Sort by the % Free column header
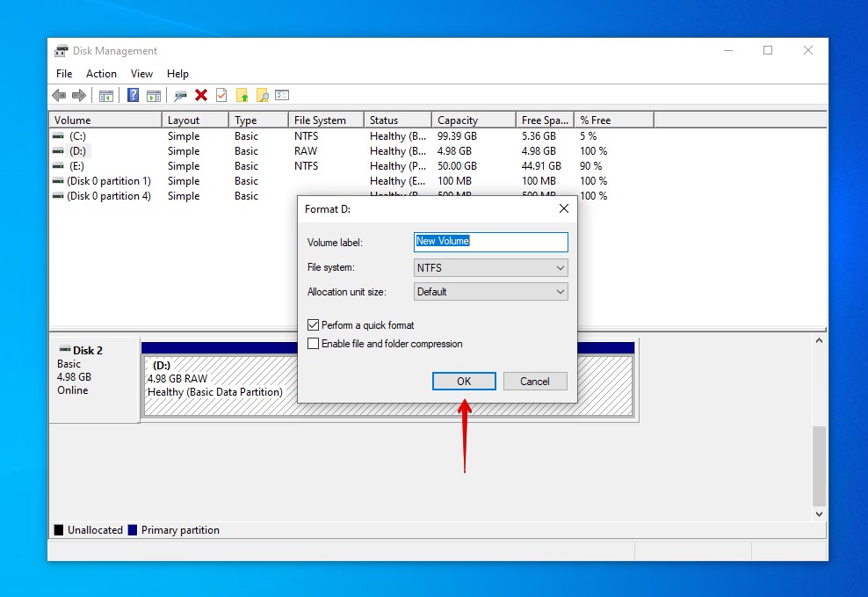868x597 pixels. tap(614, 120)
